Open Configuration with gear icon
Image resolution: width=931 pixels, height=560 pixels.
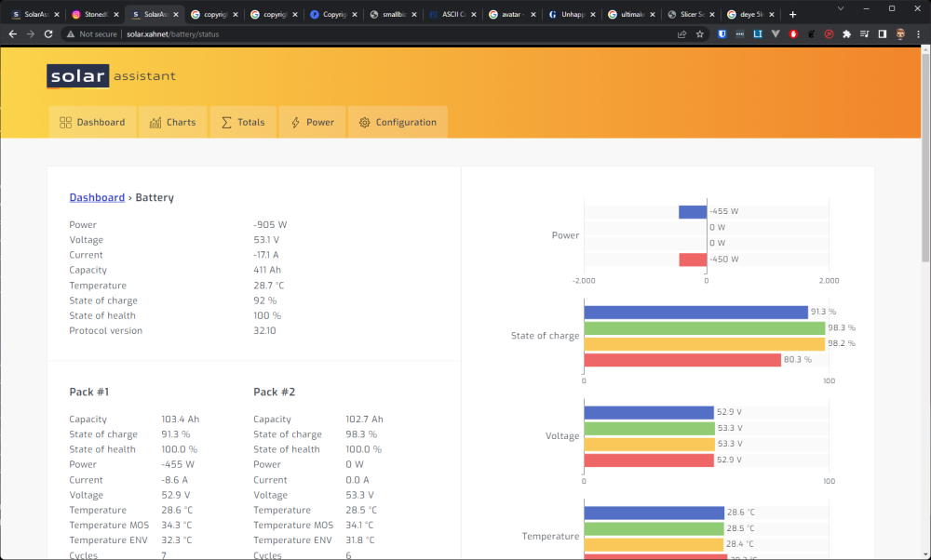click(398, 122)
